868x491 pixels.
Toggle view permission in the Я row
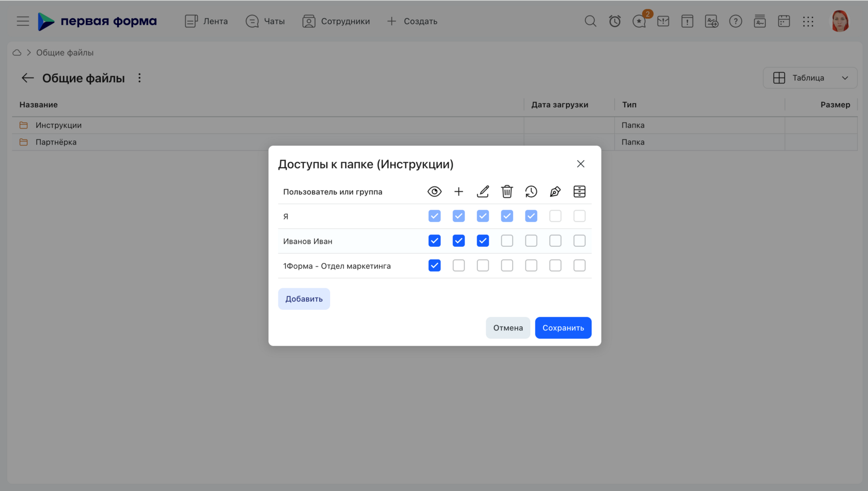[x=435, y=216]
